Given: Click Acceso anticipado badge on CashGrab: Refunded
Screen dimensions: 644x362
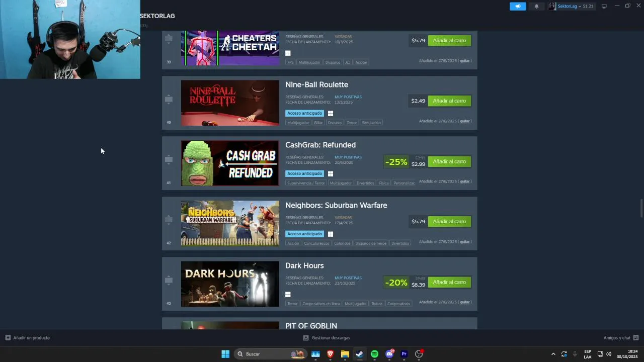Looking at the screenshot, I should (x=304, y=173).
